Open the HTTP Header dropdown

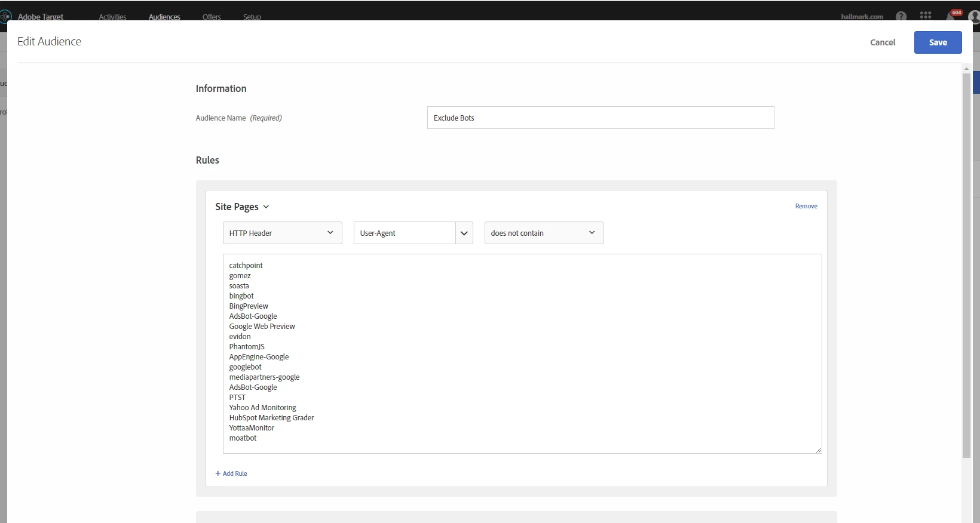coord(283,233)
